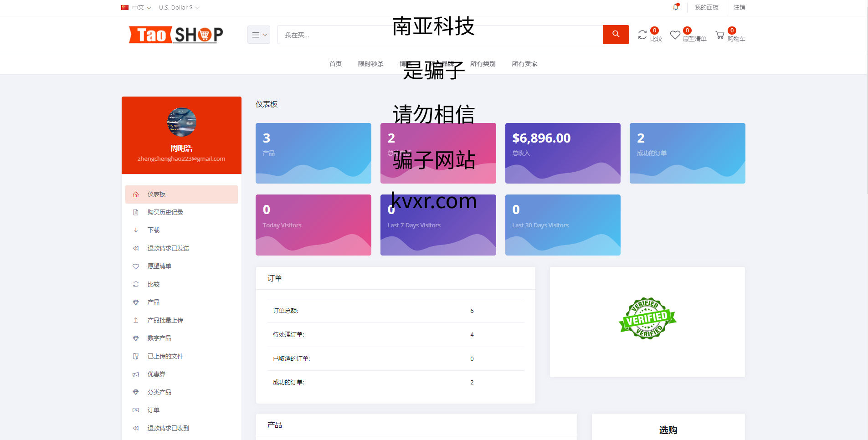Image resolution: width=868 pixels, height=440 pixels.
Task: Open the wishlist heart icon
Action: point(675,35)
